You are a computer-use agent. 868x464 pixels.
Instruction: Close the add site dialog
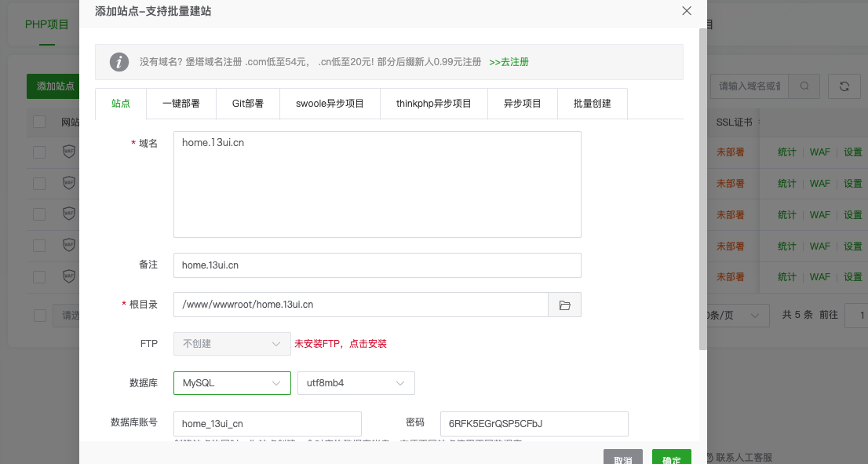[x=687, y=11]
